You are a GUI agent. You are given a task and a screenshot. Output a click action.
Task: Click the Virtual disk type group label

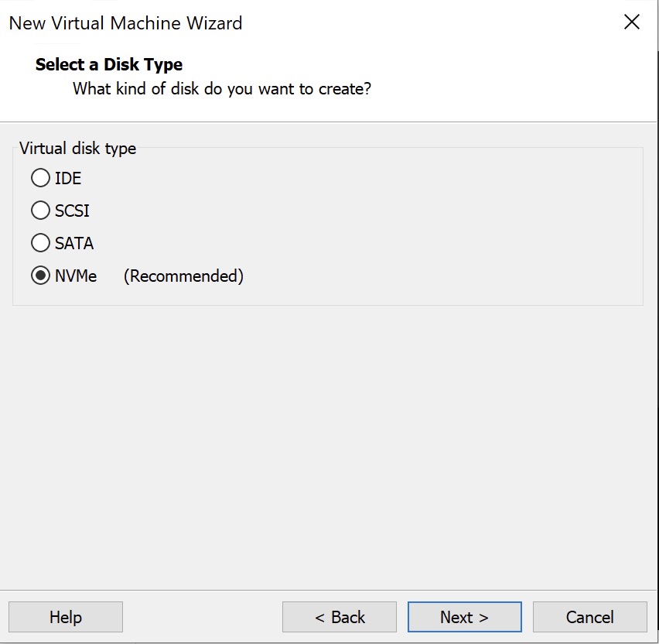point(77,148)
